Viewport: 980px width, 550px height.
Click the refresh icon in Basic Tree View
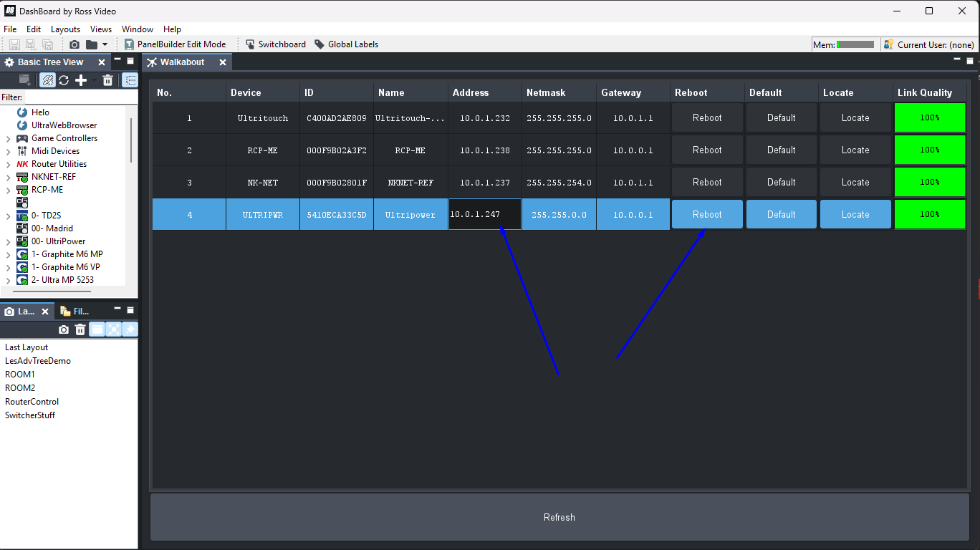(64, 80)
